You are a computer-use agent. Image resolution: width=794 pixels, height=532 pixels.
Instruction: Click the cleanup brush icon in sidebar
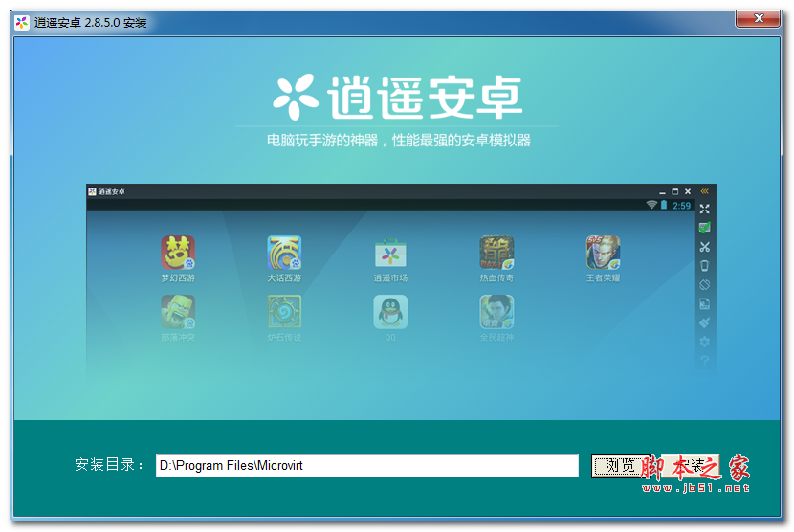[x=704, y=322]
